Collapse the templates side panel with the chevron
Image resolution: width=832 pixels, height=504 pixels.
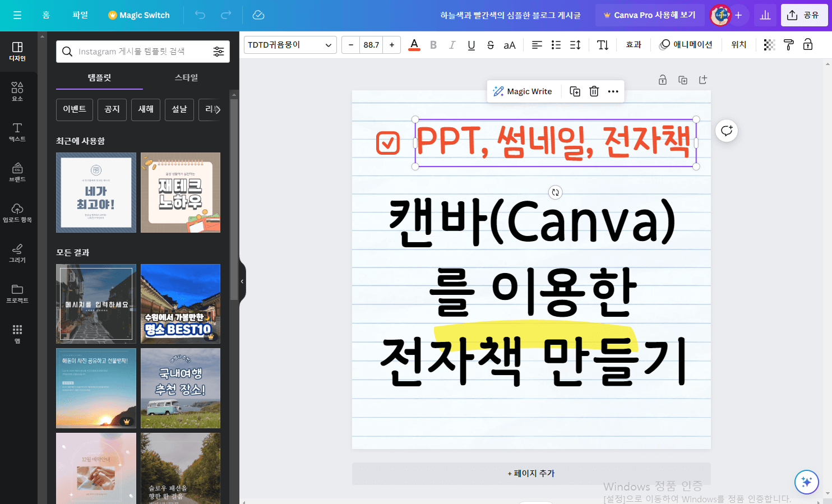(242, 281)
